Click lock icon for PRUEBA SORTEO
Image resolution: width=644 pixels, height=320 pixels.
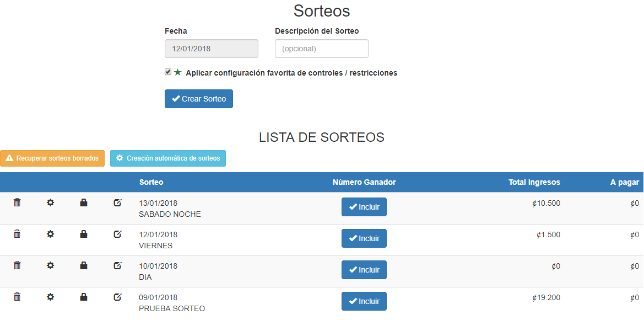pos(84,297)
